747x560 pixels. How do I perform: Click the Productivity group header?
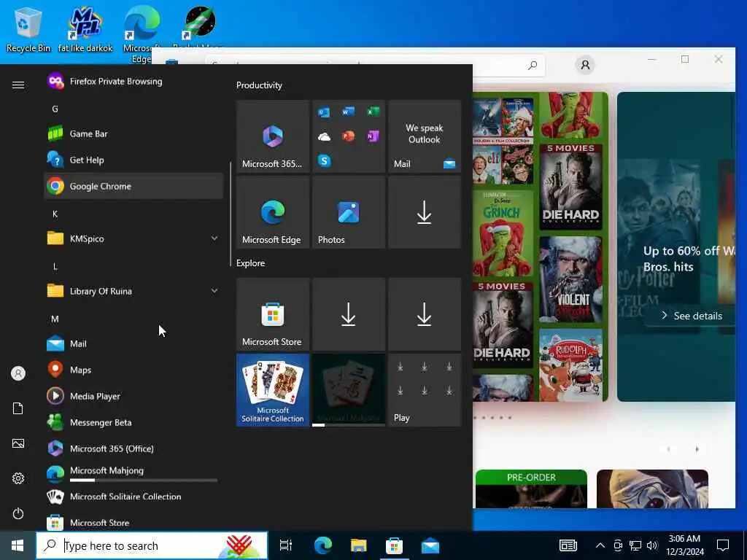(x=259, y=85)
